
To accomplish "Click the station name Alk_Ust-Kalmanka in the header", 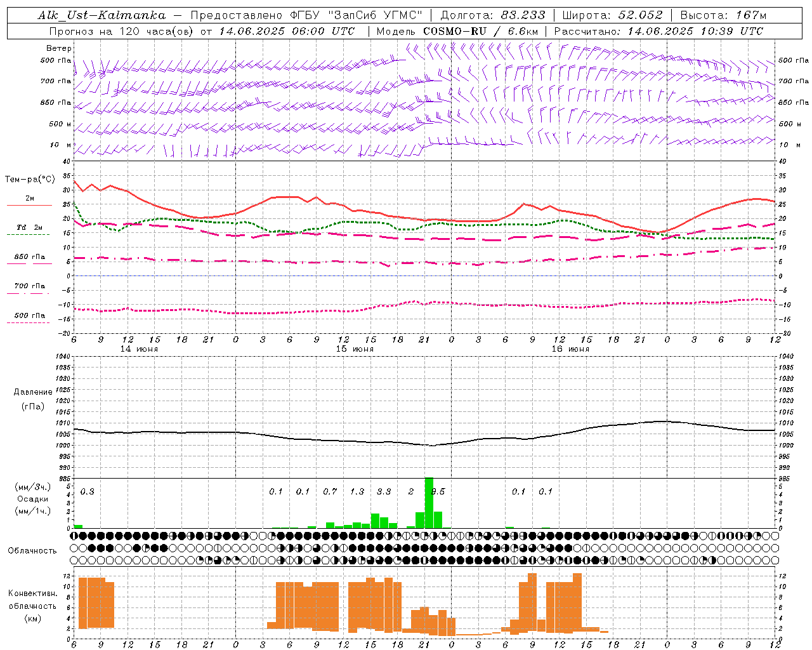I will click(101, 15).
